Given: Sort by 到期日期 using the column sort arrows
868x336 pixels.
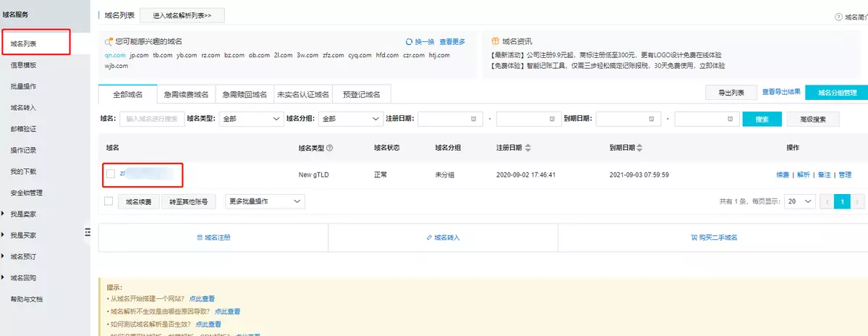Looking at the screenshot, I should pos(641,148).
